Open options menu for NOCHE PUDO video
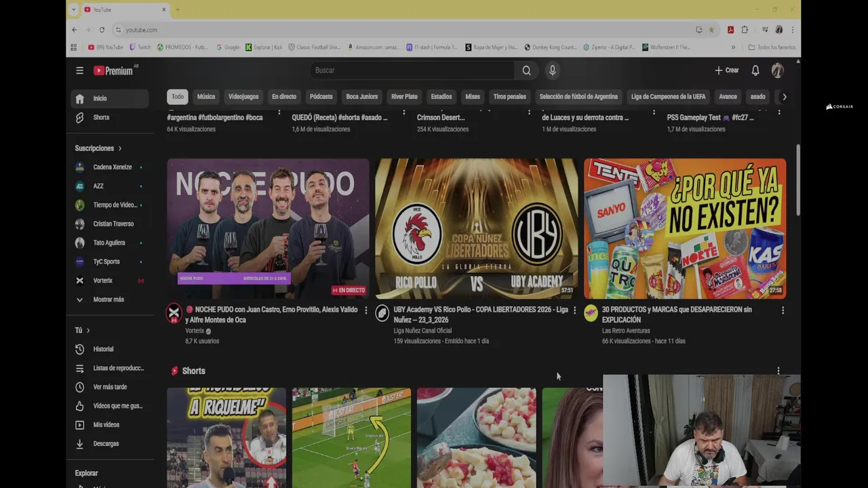868x488 pixels. [366, 310]
